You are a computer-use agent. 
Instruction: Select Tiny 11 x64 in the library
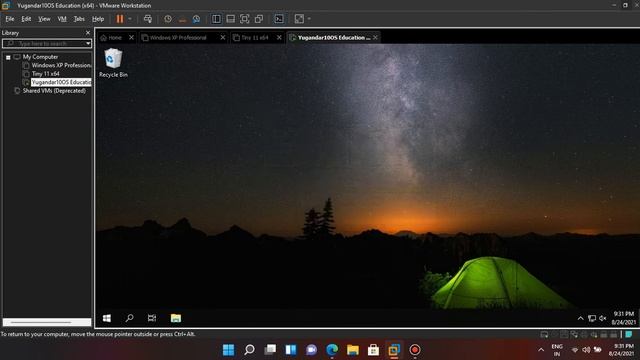pyautogui.click(x=46, y=74)
